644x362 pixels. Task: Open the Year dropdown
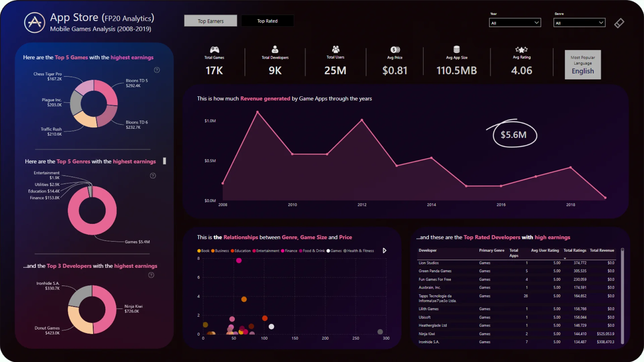515,23
